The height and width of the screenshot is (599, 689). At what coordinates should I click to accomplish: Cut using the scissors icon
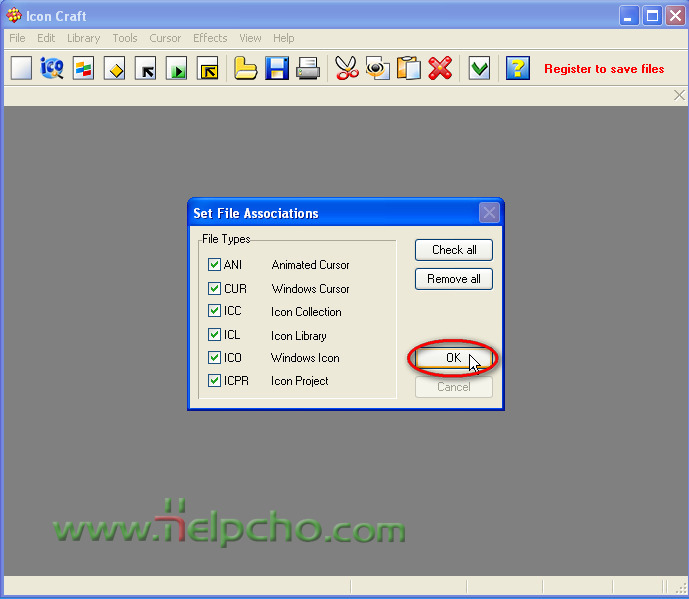[x=347, y=69]
